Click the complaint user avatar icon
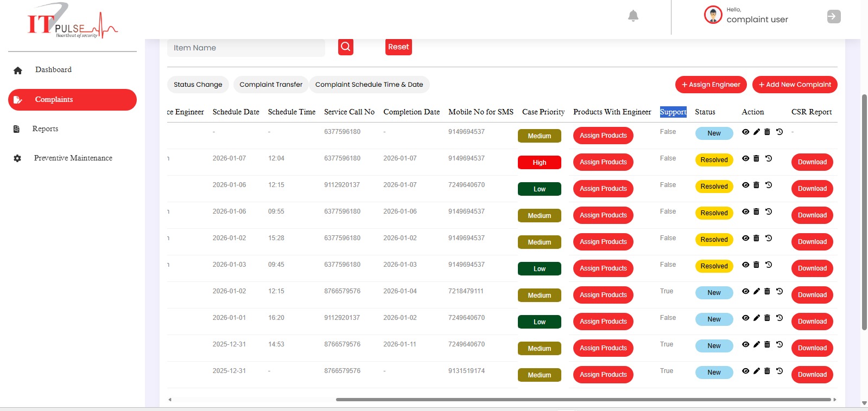 [x=713, y=15]
